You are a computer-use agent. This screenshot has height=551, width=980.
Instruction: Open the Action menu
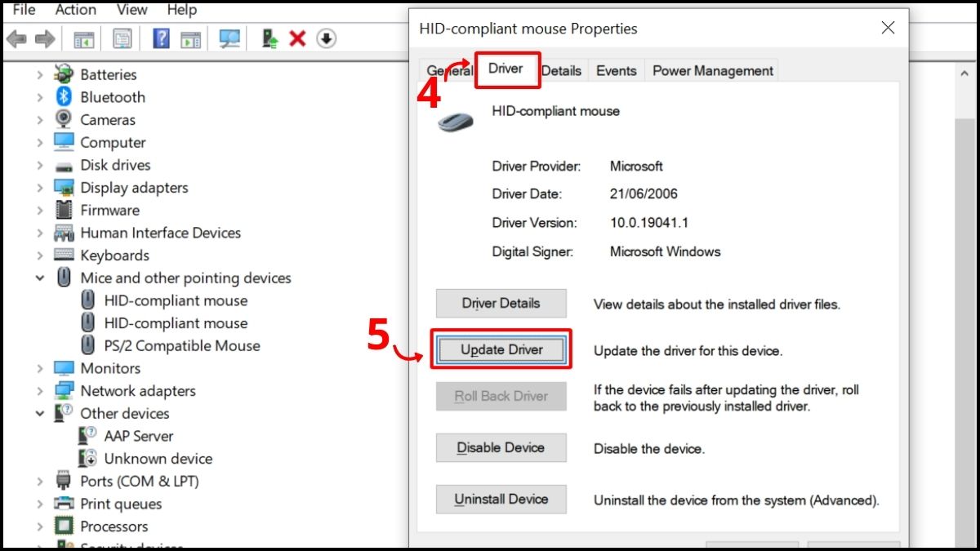75,10
